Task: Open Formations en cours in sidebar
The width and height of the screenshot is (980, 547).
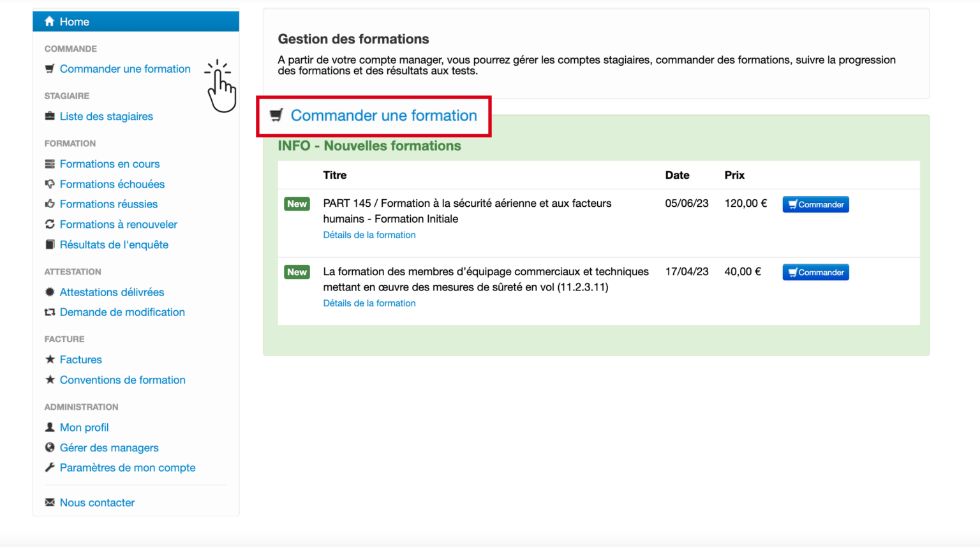Action: [109, 164]
